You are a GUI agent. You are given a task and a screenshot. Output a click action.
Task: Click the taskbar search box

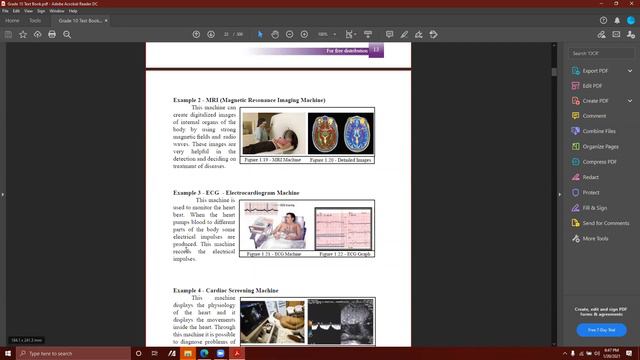click(x=73, y=353)
